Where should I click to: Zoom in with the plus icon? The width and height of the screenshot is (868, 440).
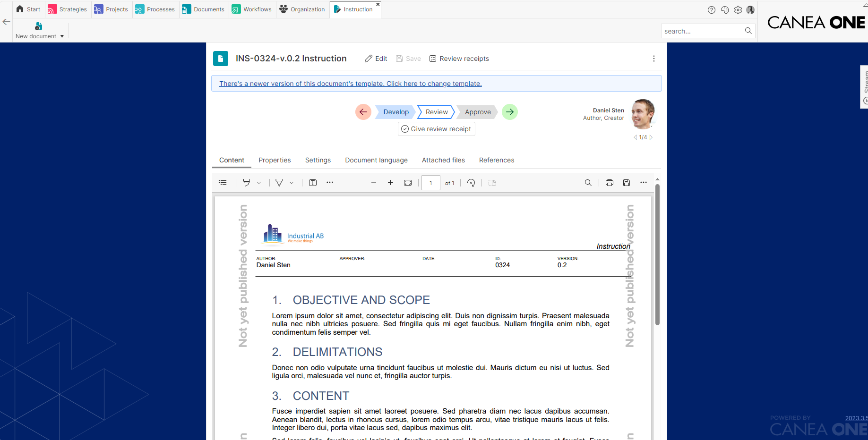(x=390, y=183)
